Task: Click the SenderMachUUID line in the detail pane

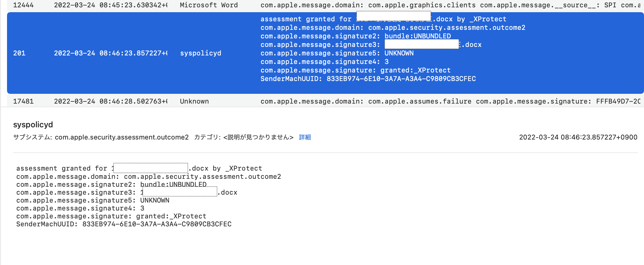Action: tap(124, 224)
